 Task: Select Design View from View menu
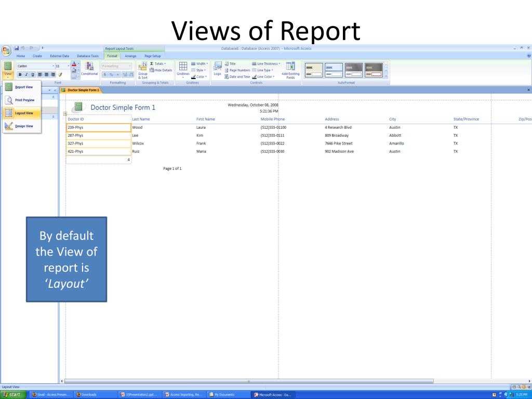[22, 126]
